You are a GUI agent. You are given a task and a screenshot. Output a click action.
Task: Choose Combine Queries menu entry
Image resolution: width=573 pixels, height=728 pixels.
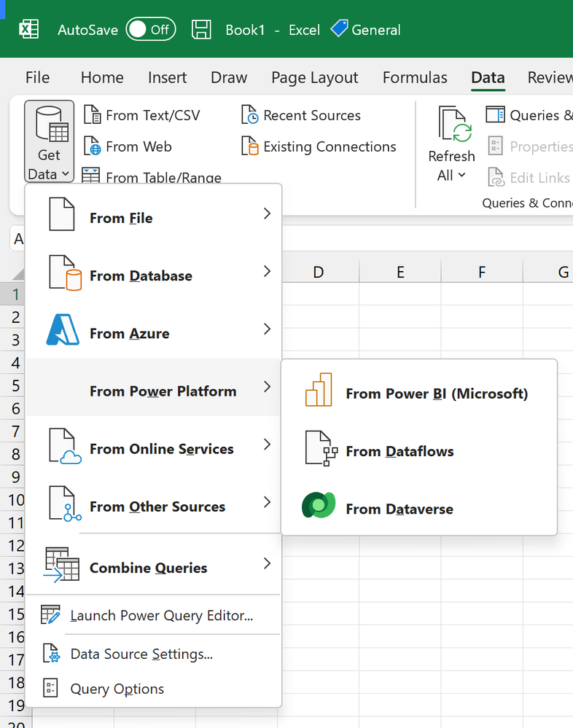(154, 564)
